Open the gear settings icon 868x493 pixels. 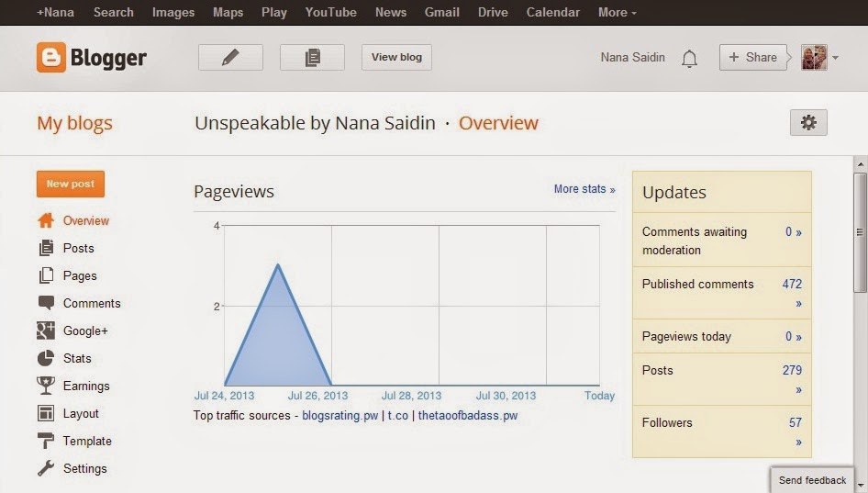point(808,122)
